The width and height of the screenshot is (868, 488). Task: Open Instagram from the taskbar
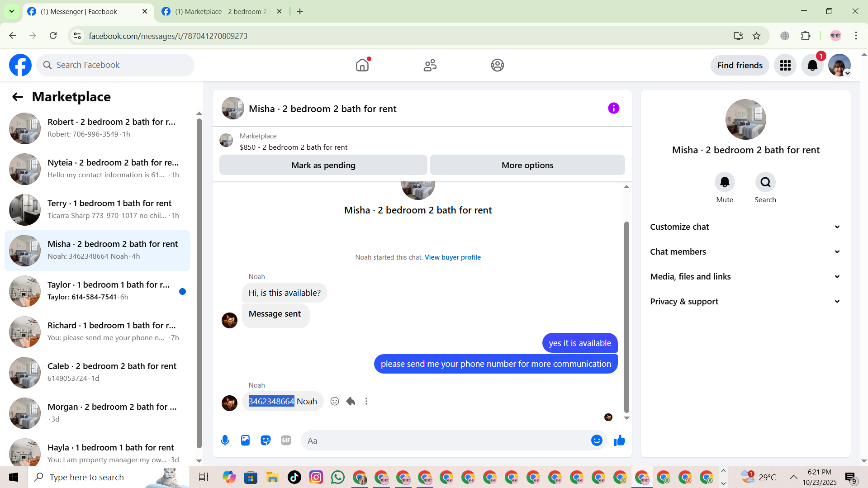tap(316, 477)
